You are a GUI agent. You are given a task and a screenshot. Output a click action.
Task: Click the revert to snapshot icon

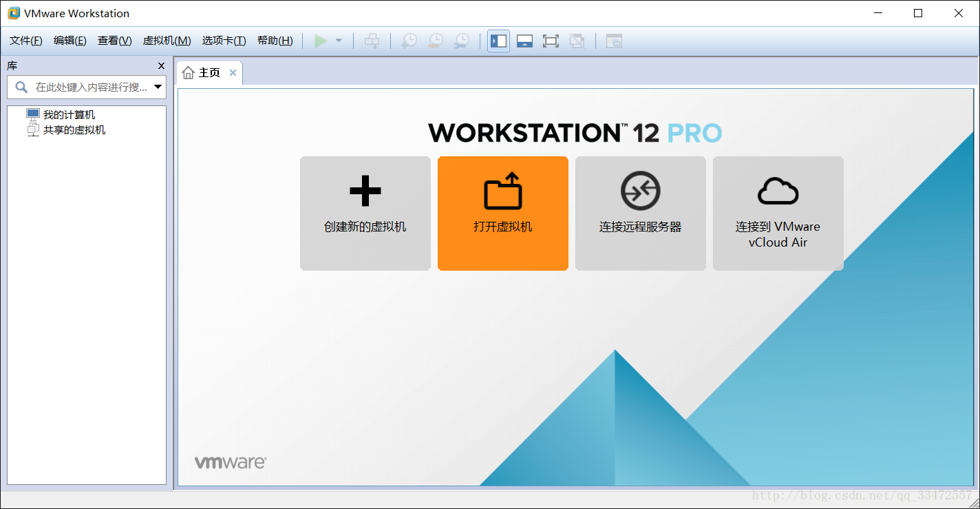435,41
